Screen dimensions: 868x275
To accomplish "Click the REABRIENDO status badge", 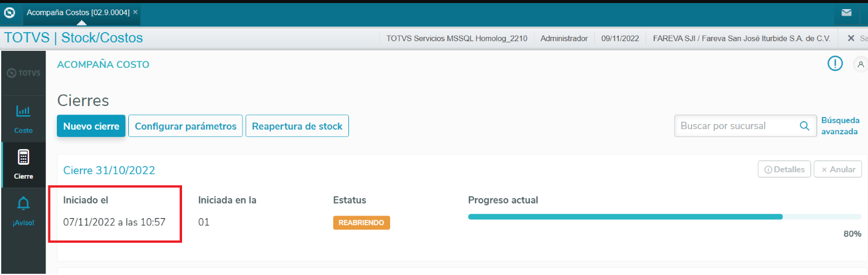I will pos(362,223).
